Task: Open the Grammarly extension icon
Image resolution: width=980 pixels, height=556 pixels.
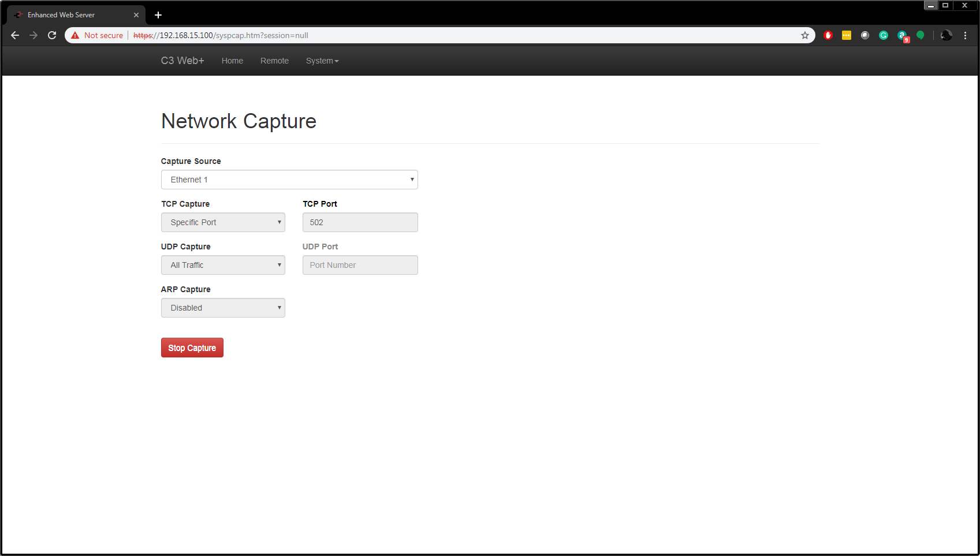Action: pos(884,35)
